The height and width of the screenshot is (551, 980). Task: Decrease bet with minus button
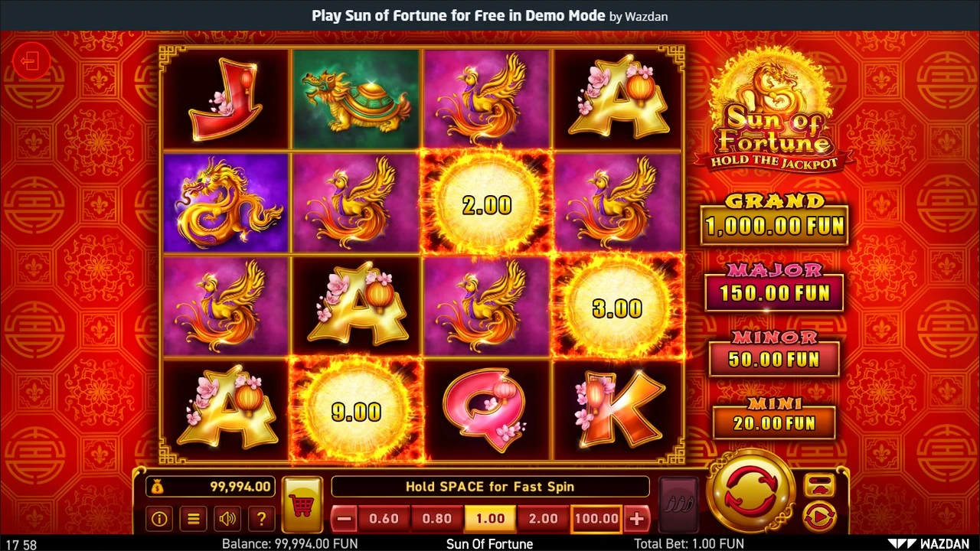point(344,519)
